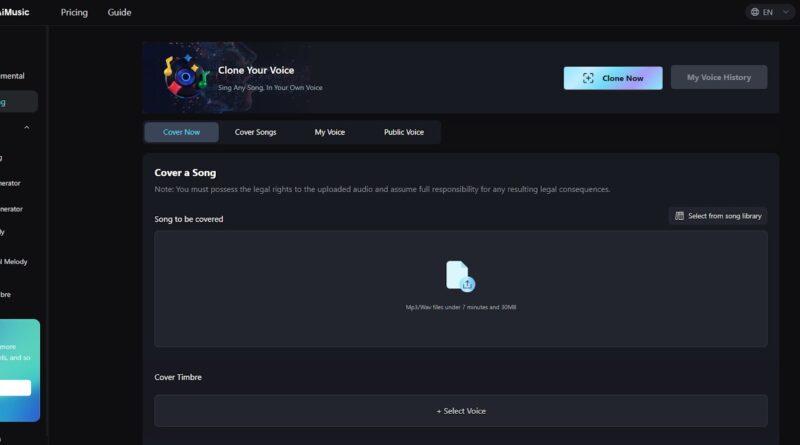Image resolution: width=800 pixels, height=445 pixels.
Task: Click Select from song library
Action: 718,216
